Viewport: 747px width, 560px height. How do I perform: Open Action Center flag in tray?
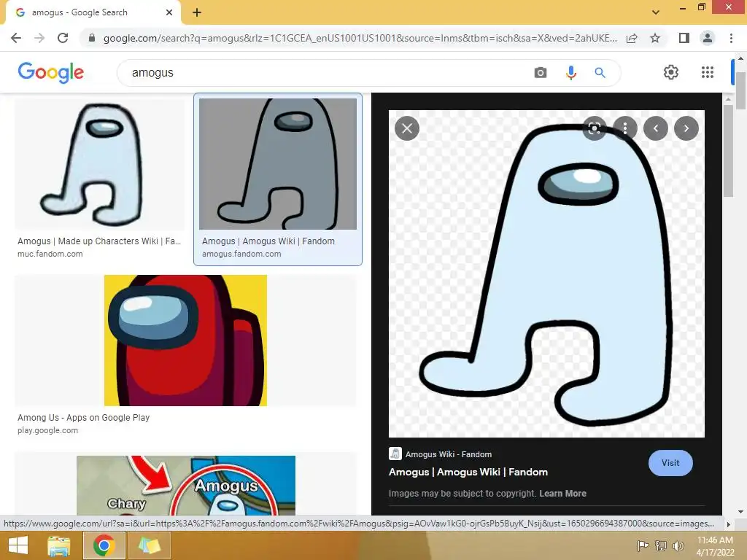pyautogui.click(x=643, y=545)
